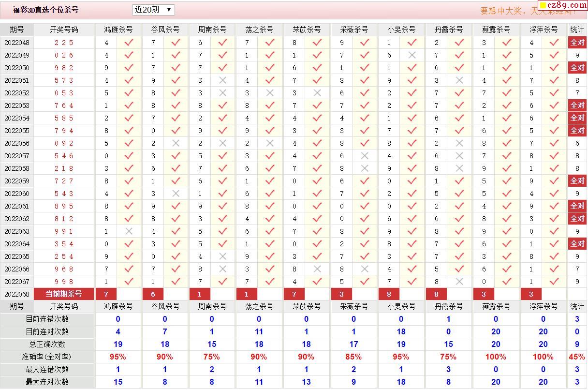Click current-period kill number 8 under 小旻杀号

[x=389, y=294]
